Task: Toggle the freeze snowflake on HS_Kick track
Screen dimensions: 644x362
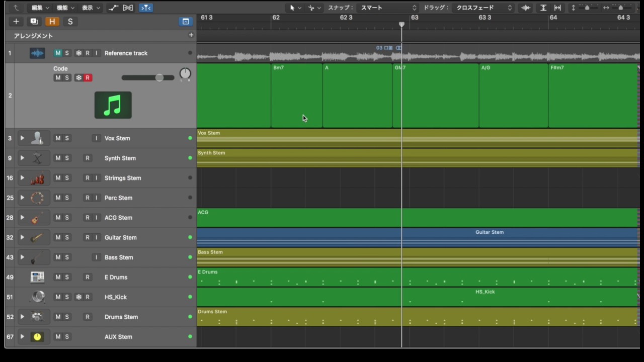Action: tap(78, 297)
